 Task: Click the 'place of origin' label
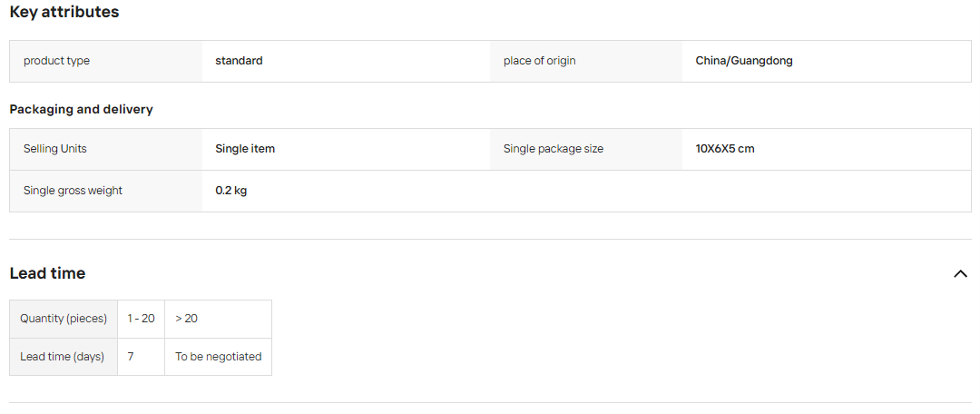[539, 61]
